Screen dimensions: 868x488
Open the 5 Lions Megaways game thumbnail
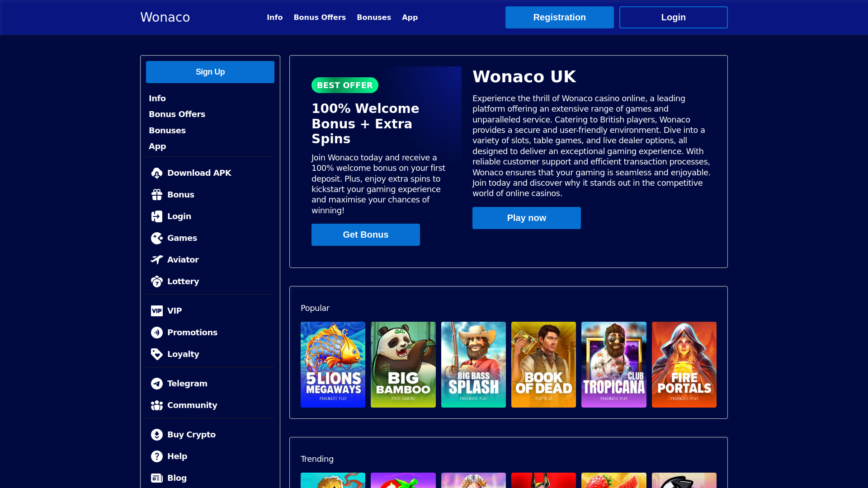click(333, 365)
